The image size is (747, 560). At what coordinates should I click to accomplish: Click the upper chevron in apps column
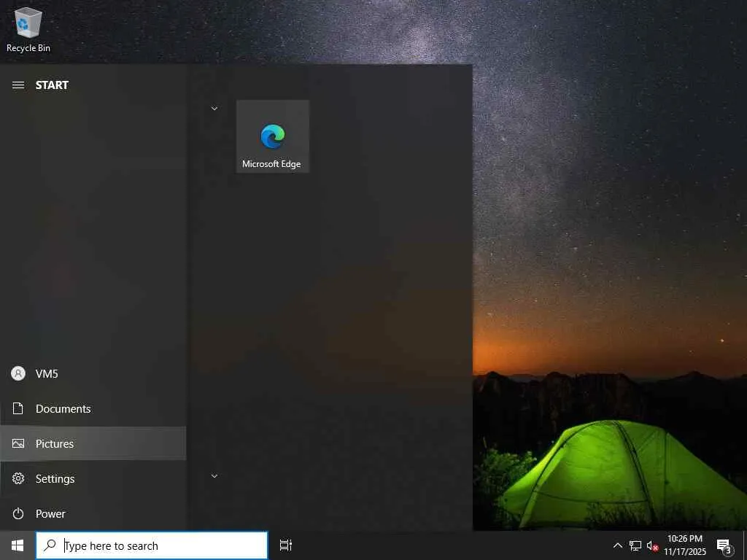point(214,109)
